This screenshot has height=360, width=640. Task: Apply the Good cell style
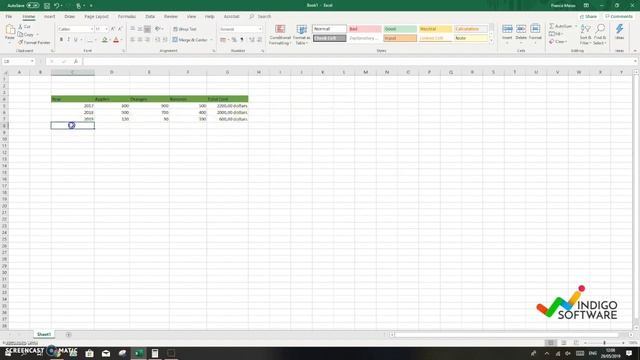(x=400, y=29)
